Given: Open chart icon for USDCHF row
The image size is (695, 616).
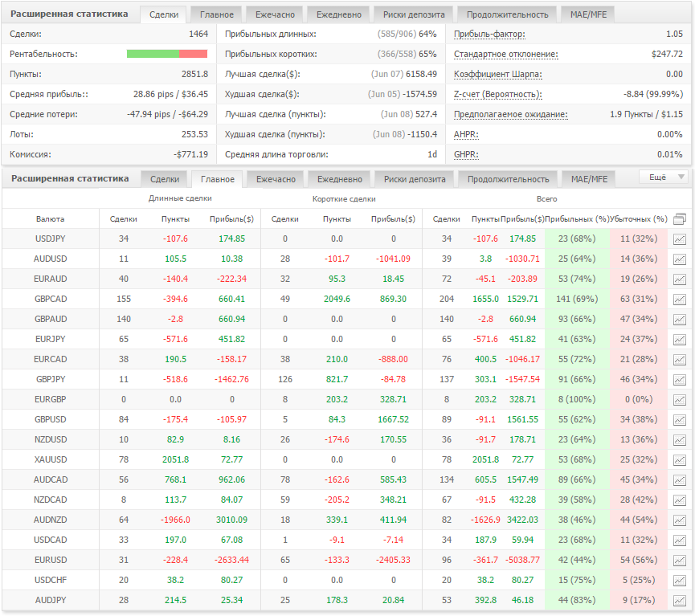Looking at the screenshot, I should click(680, 581).
